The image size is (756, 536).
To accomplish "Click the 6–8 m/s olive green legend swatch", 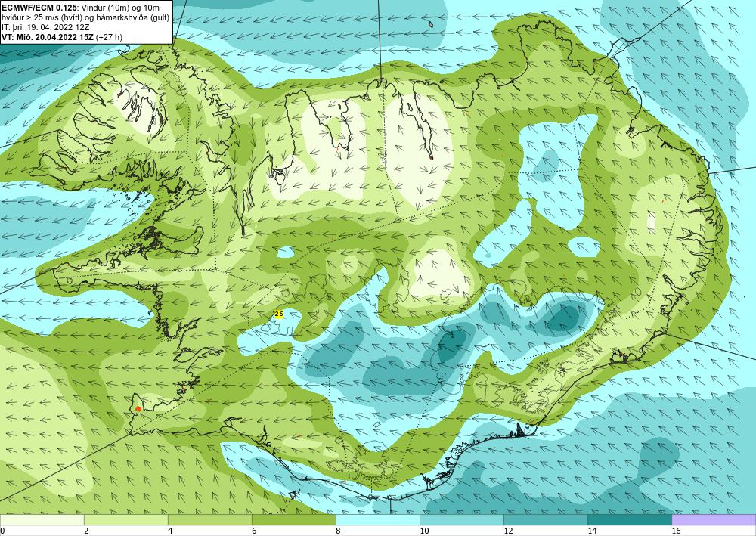I will click(293, 519).
